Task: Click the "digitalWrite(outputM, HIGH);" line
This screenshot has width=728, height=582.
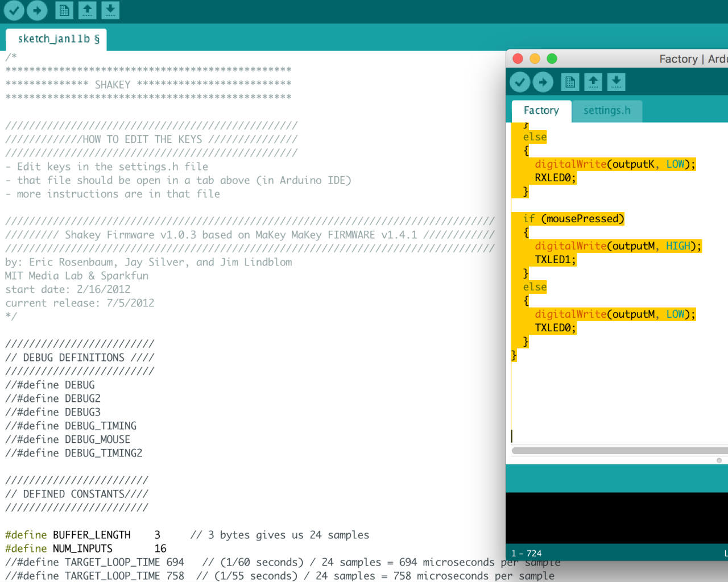Action: tap(618, 246)
